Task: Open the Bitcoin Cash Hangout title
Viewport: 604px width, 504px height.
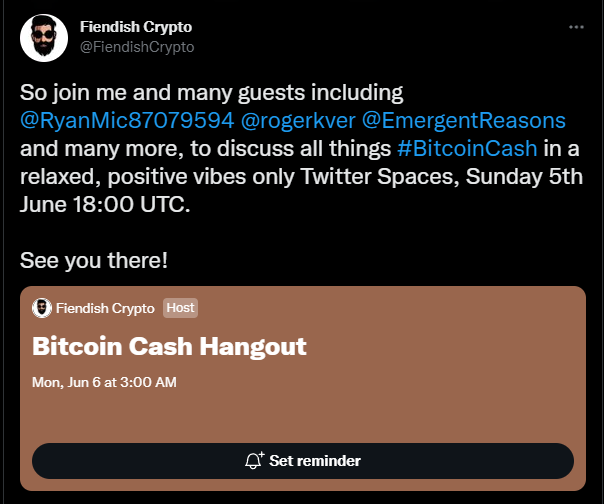Action: [x=169, y=346]
